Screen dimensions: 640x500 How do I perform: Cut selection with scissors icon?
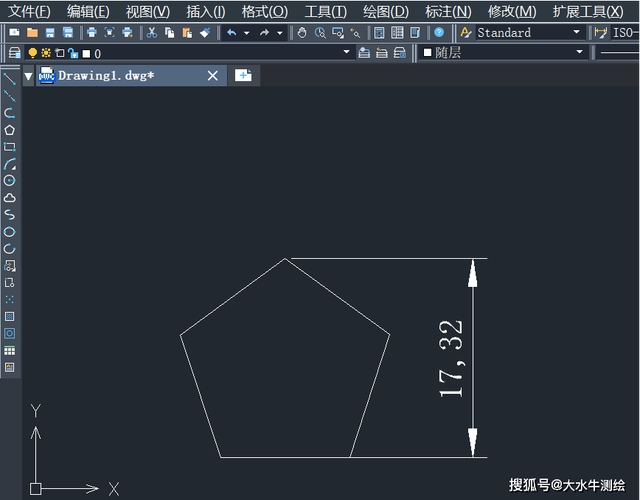click(x=152, y=32)
